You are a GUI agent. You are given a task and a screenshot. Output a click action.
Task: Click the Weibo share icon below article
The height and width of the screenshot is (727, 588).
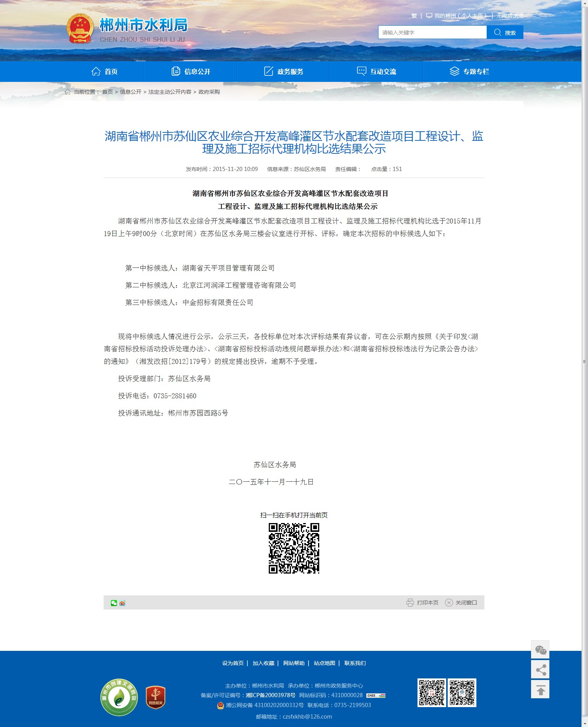point(122,603)
